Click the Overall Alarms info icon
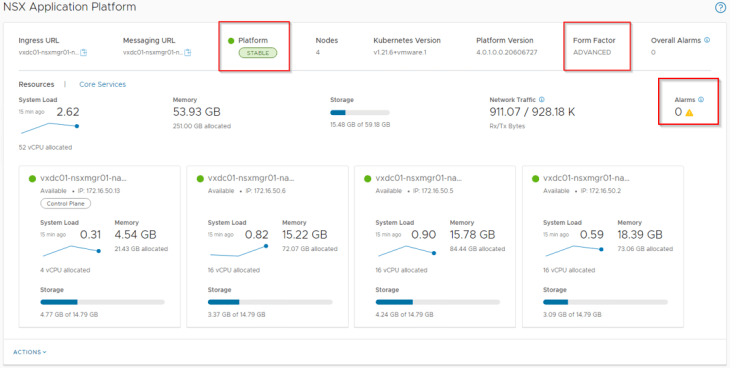The image size is (730, 368). click(x=707, y=40)
